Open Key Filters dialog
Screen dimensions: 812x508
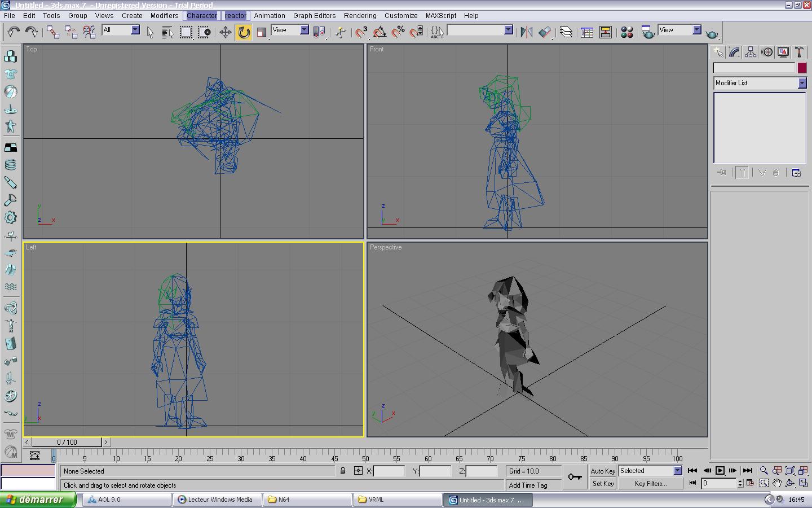click(x=650, y=484)
